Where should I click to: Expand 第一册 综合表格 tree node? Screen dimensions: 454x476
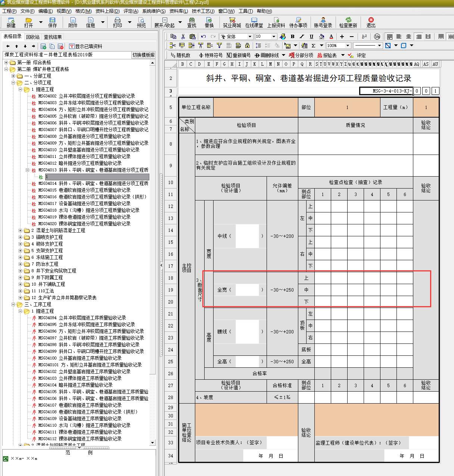(6, 62)
